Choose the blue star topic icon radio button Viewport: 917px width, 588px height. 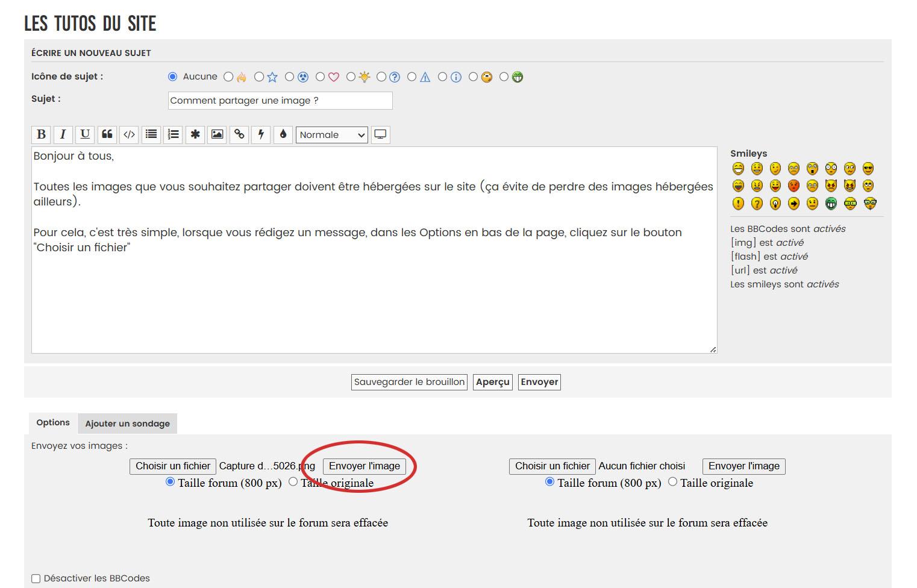[x=259, y=77]
